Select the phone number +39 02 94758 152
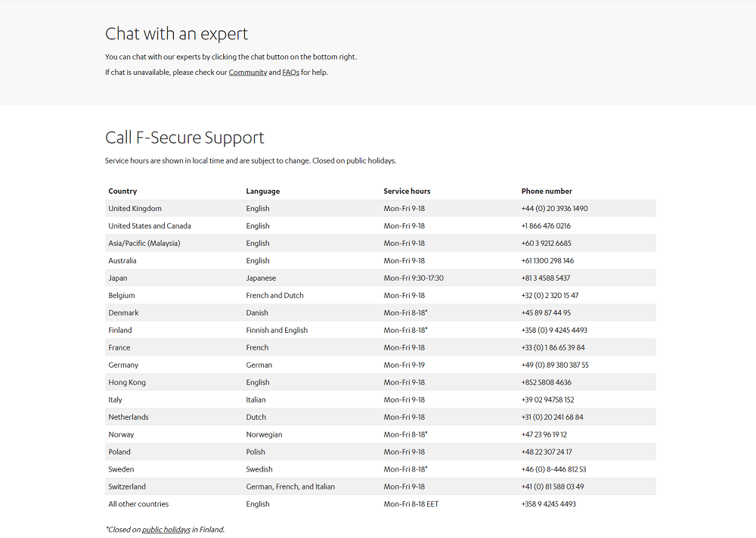Screen dimensions: 756x538 (x=547, y=400)
